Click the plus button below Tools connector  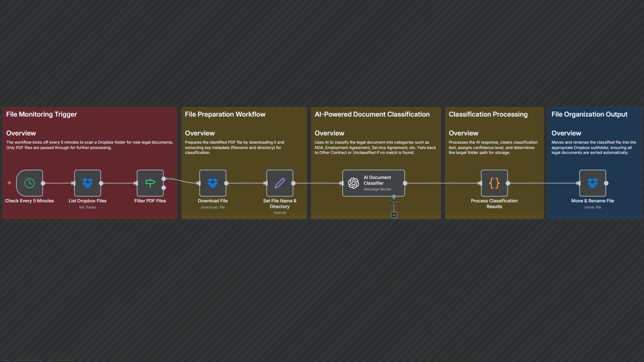[x=394, y=215]
